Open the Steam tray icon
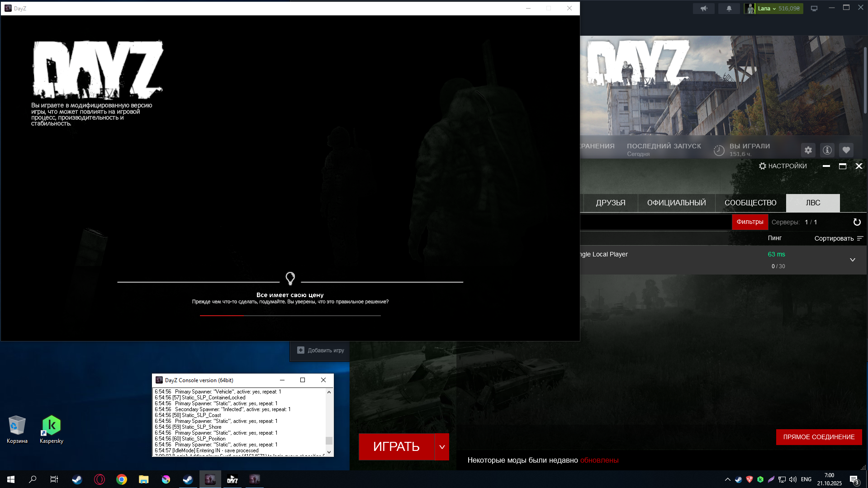This screenshot has height=488, width=868. tap(738, 479)
